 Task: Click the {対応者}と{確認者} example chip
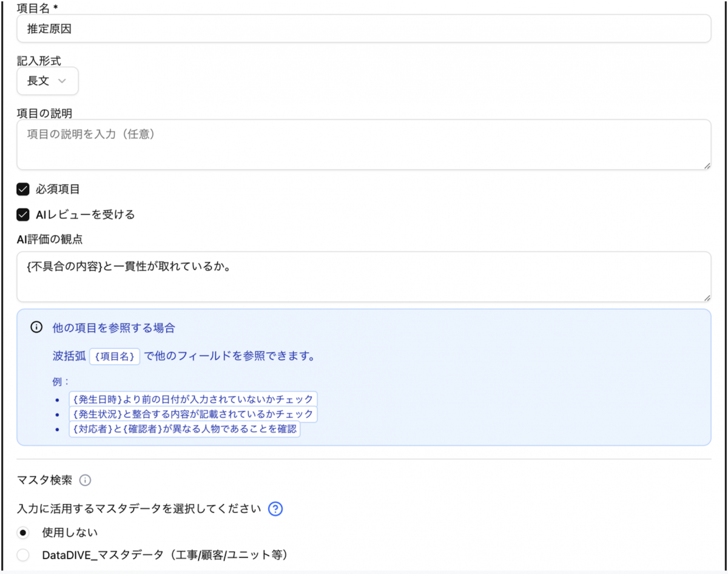185,429
